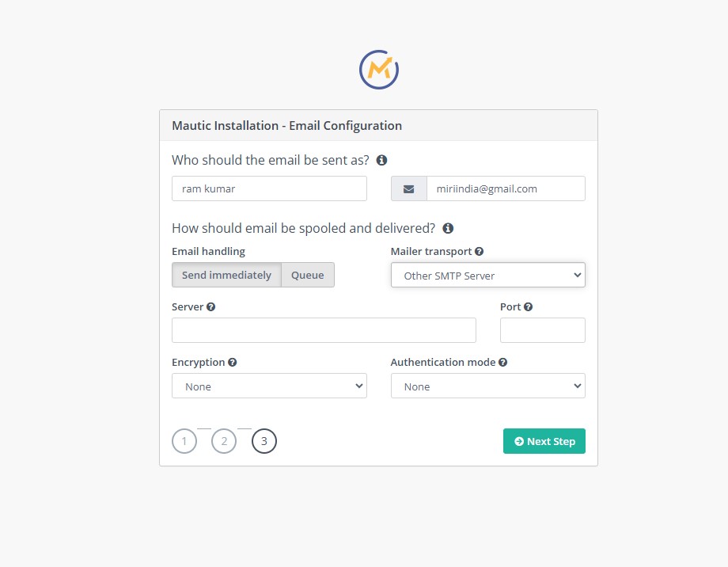Go to installation step 2

pyautogui.click(x=224, y=441)
